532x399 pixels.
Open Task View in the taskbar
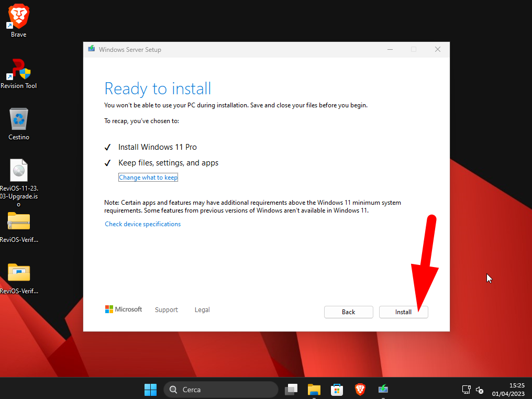(x=291, y=390)
